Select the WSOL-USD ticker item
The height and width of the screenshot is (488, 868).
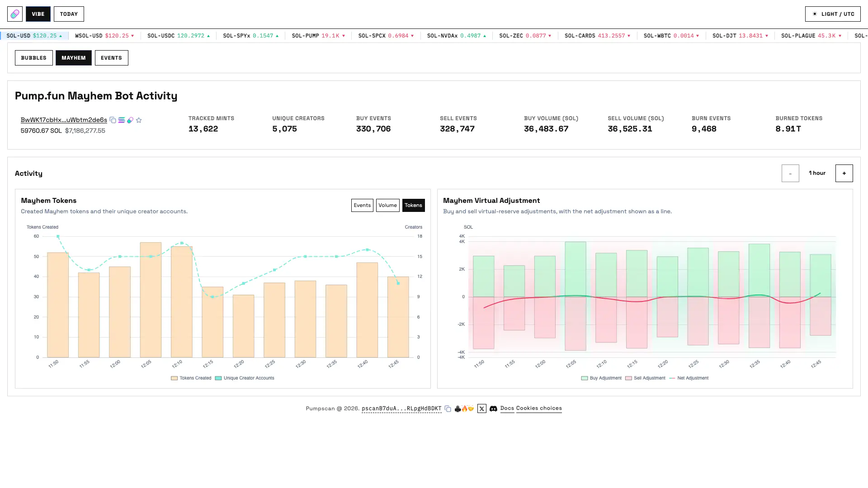point(104,36)
